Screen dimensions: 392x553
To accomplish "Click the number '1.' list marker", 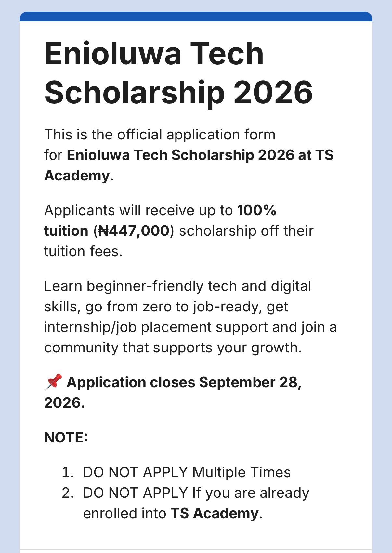I will pyautogui.click(x=68, y=472).
